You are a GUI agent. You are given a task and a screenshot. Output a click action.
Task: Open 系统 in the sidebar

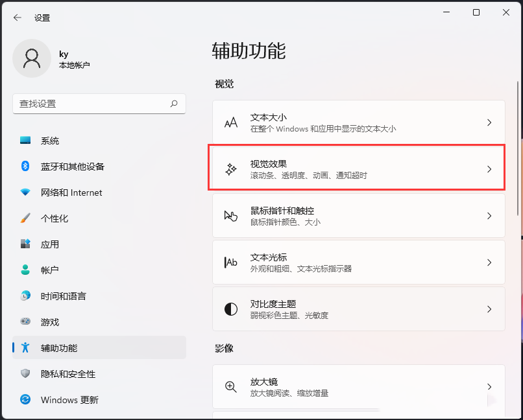click(x=50, y=141)
